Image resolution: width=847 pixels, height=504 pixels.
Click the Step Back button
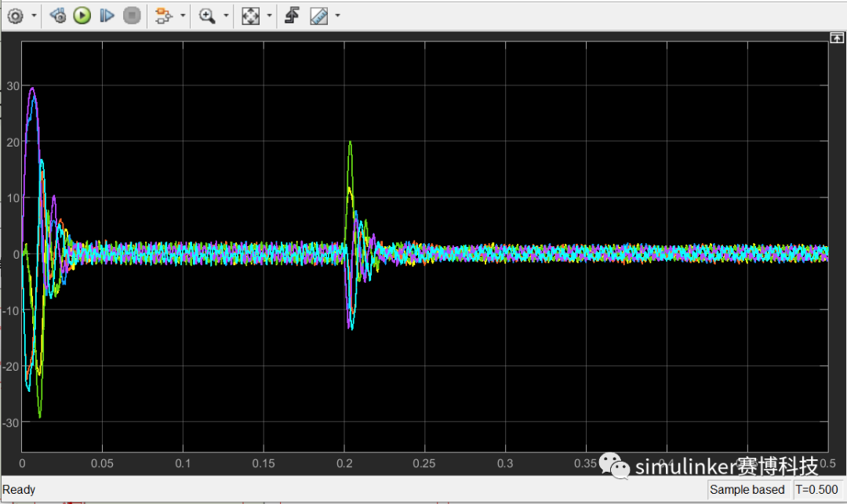pos(57,16)
